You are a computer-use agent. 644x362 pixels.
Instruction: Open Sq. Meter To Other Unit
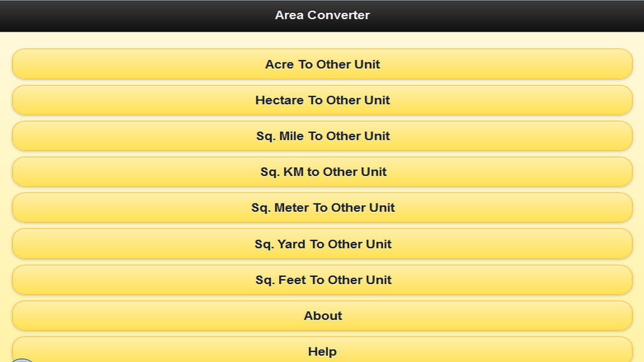pos(322,208)
